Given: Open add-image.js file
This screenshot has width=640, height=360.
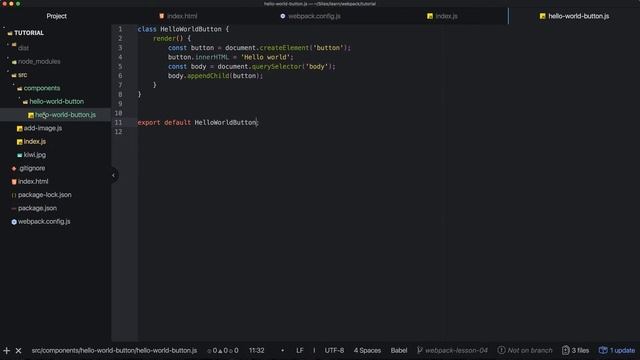Looking at the screenshot, I should point(43,128).
